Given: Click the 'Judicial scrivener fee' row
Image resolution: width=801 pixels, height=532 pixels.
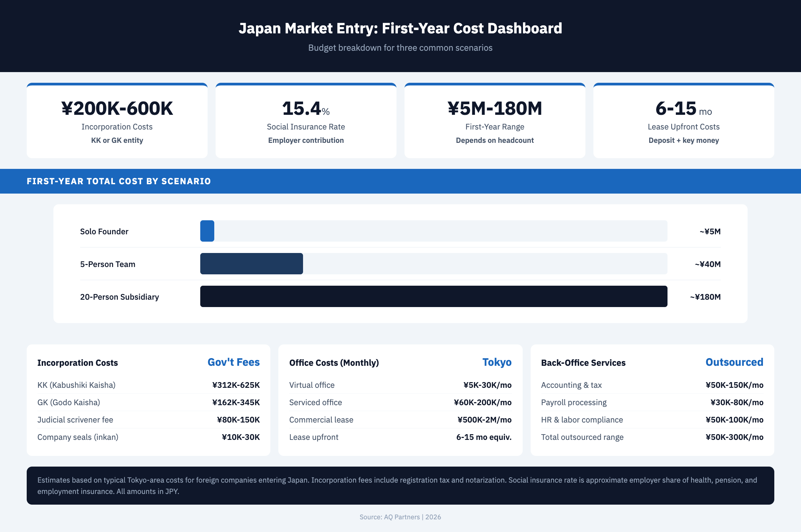Looking at the screenshot, I should coord(149,420).
